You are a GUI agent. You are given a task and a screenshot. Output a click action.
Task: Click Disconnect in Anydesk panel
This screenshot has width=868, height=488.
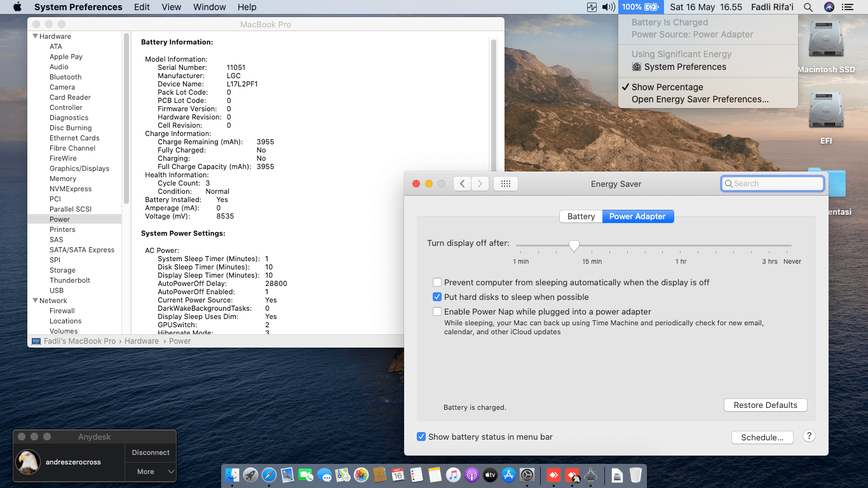coord(151,452)
